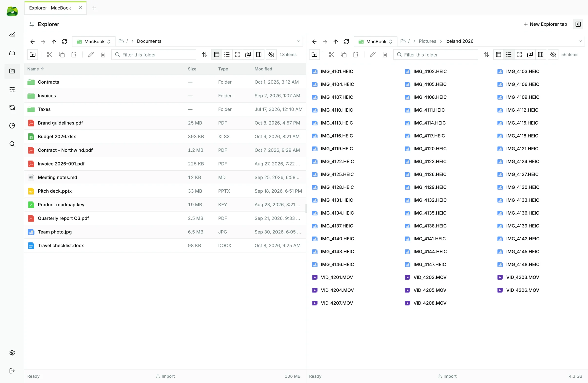This screenshot has width=588, height=383.
Task: Click Pictures in right pane breadcrumb
Action: coord(428,41)
